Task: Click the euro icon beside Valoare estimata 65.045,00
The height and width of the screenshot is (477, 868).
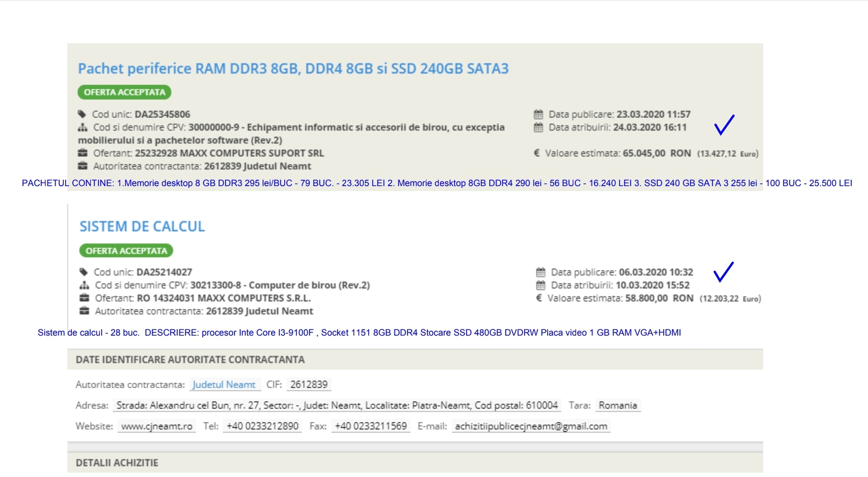Action: pyautogui.click(x=537, y=153)
